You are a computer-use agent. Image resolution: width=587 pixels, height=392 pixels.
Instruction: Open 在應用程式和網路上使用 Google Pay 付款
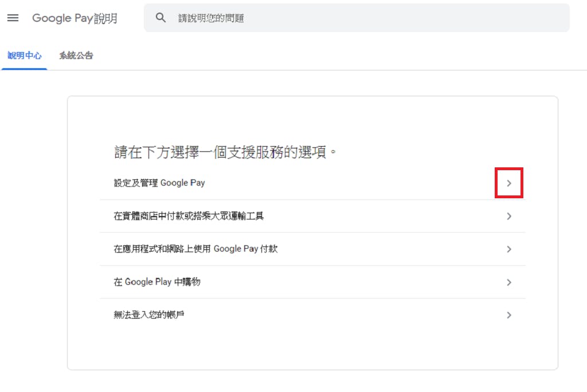[x=312, y=249]
